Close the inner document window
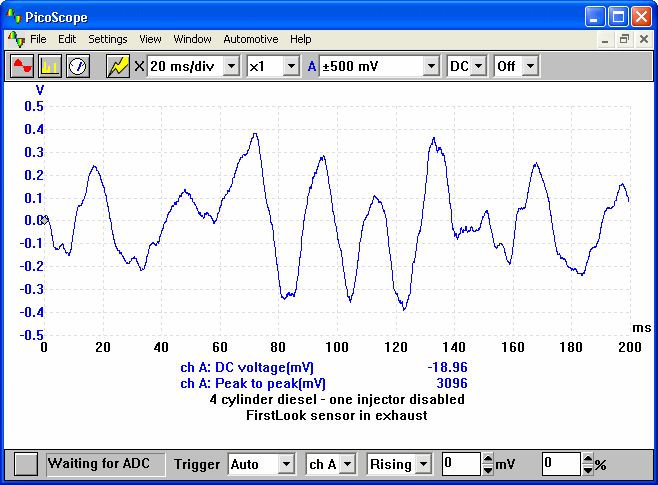 click(x=644, y=39)
